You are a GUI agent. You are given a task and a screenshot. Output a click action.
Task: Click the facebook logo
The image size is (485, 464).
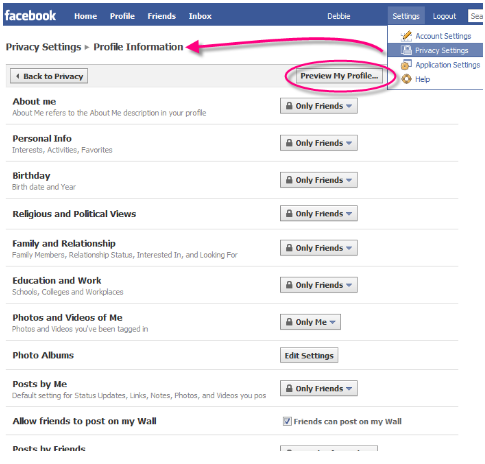coord(30,15)
